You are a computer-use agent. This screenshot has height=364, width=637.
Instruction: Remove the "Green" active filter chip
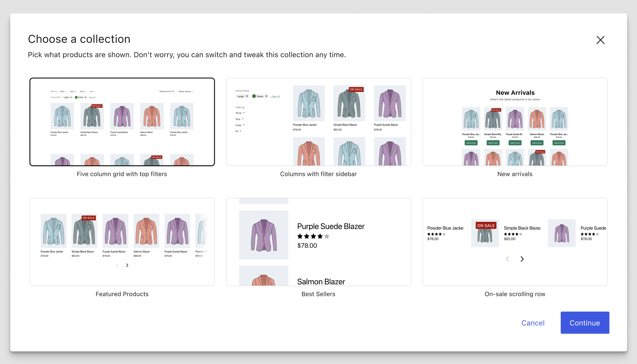pyautogui.click(x=266, y=96)
